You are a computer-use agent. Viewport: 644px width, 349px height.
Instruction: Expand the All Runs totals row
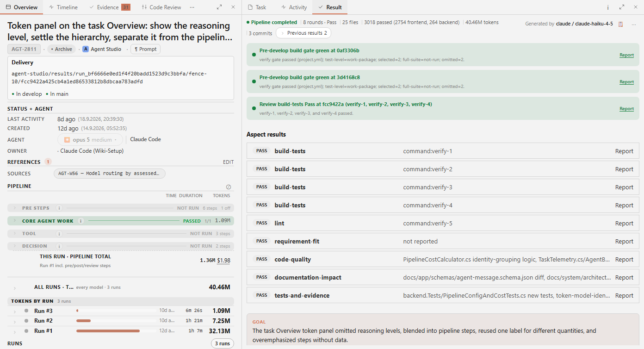click(14, 288)
